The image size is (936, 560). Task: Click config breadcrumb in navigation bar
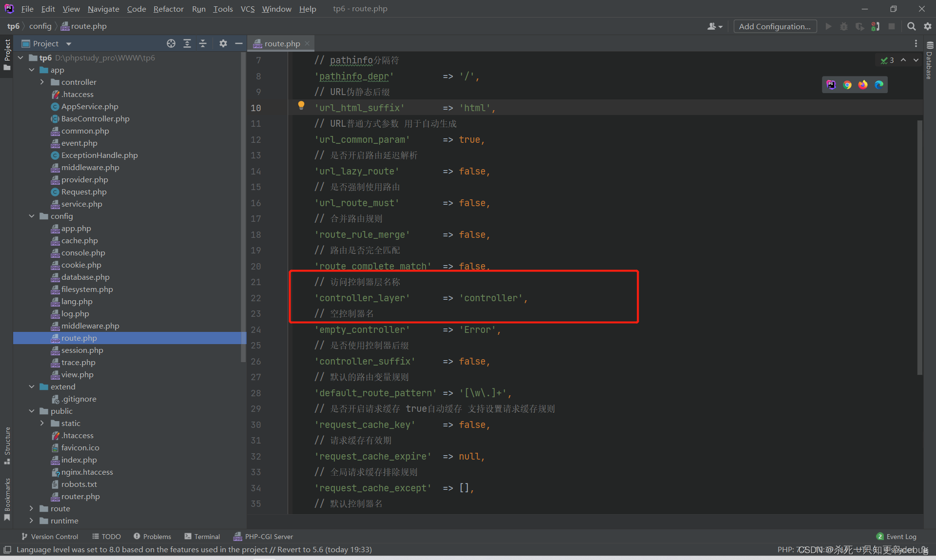[40, 26]
